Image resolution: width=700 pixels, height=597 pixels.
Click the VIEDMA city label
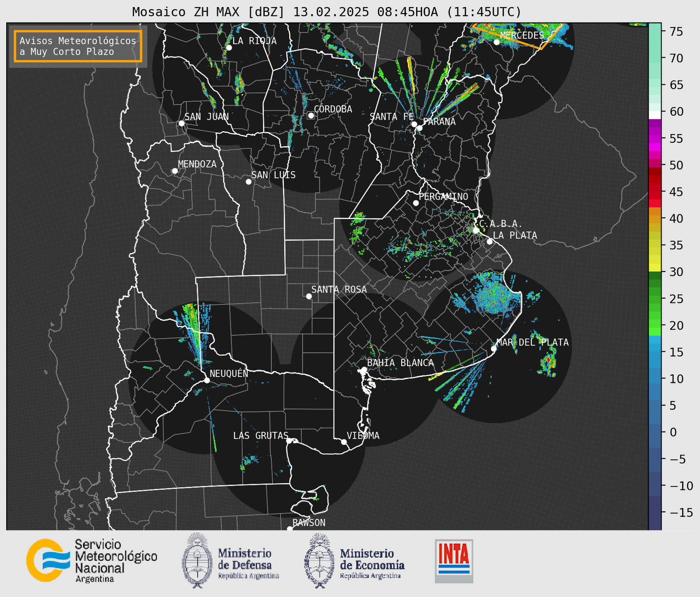coord(363,436)
